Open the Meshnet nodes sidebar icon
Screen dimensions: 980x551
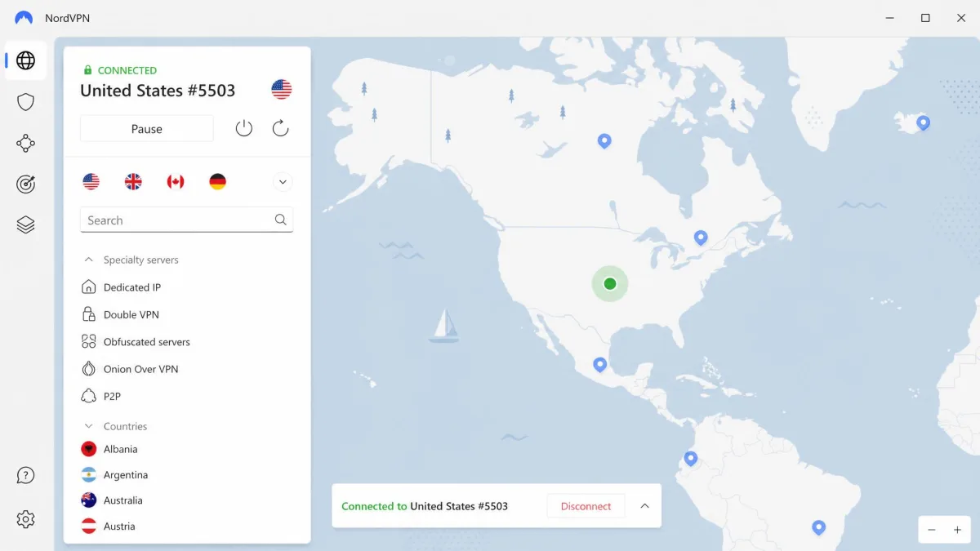point(25,144)
